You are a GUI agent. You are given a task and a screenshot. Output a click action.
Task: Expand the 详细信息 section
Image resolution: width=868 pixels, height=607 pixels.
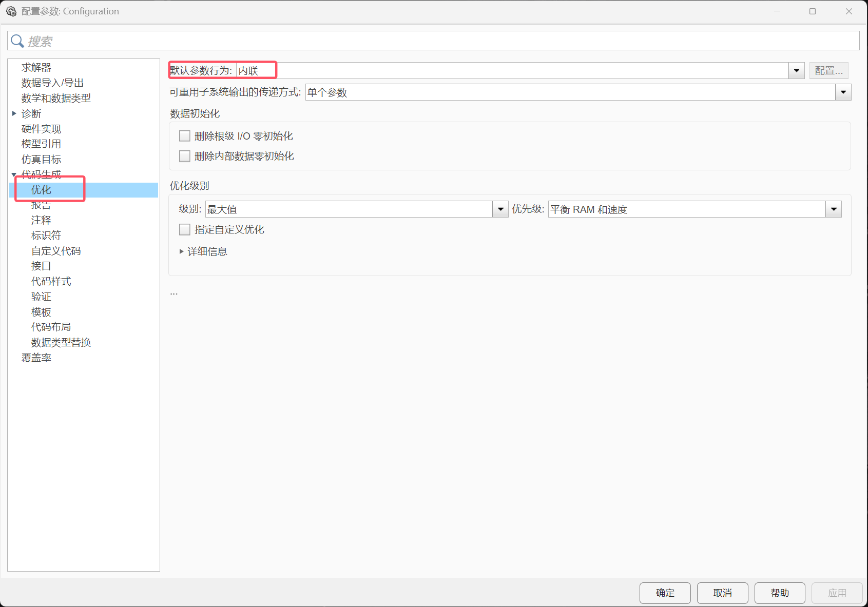tap(181, 251)
